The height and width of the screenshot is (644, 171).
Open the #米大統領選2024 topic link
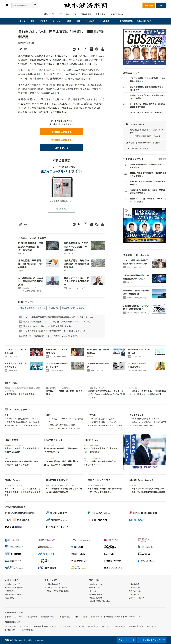pos(126,21)
